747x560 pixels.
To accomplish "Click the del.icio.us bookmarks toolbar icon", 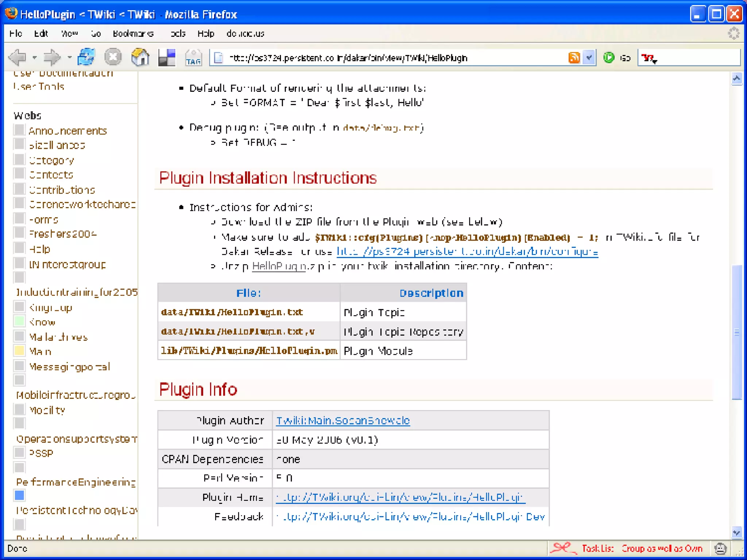I will pos(167,57).
